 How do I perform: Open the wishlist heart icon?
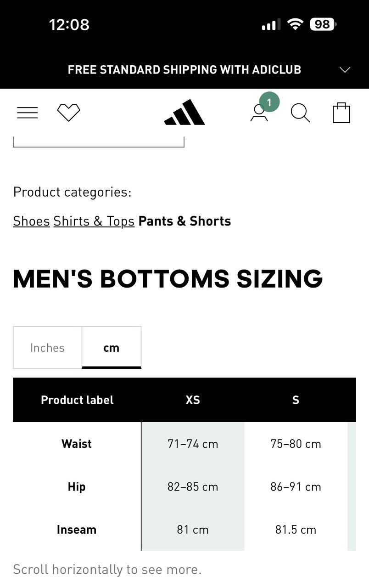pyautogui.click(x=68, y=113)
